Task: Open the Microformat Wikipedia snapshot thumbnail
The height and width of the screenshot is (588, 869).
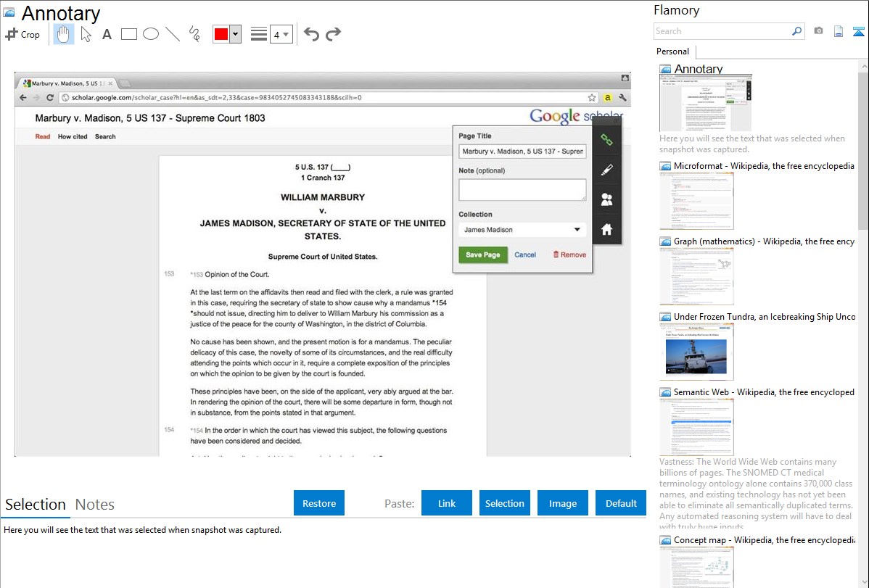Action: [x=696, y=201]
